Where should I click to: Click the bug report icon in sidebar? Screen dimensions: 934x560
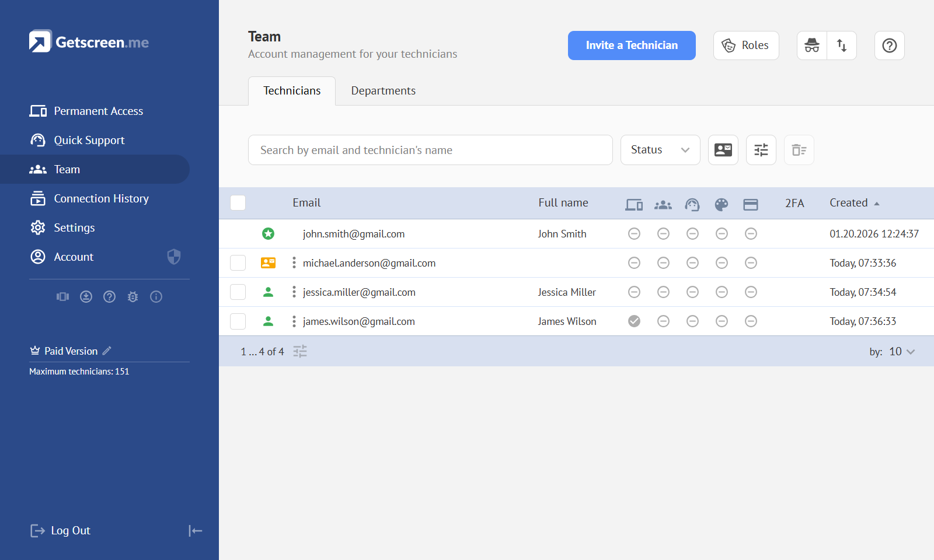coord(133,297)
